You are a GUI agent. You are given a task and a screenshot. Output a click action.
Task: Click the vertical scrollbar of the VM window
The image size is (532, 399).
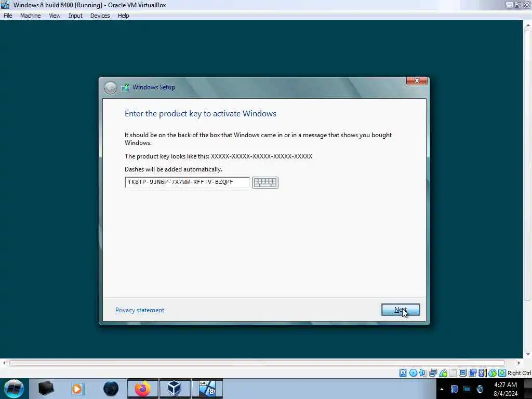527,165
